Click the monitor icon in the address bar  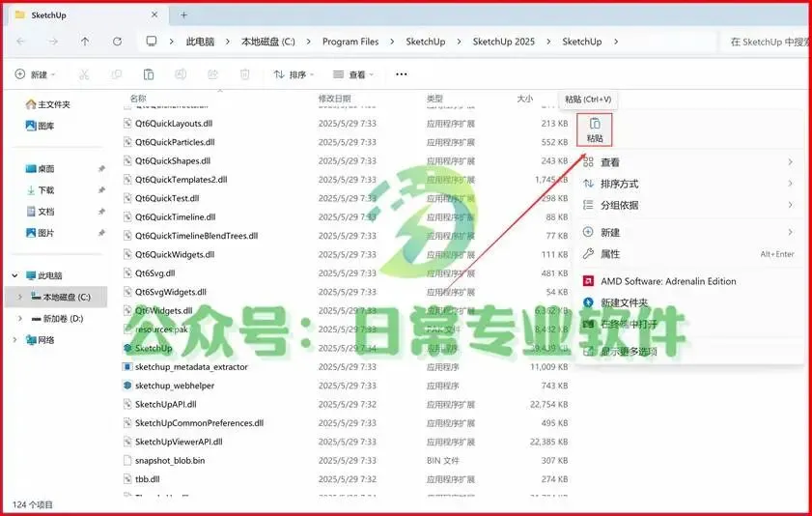click(152, 41)
